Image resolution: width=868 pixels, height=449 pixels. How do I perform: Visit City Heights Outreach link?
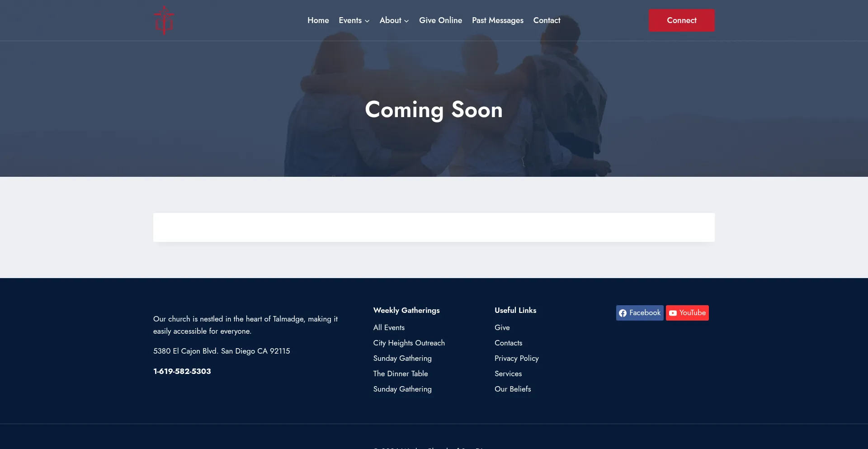click(409, 343)
